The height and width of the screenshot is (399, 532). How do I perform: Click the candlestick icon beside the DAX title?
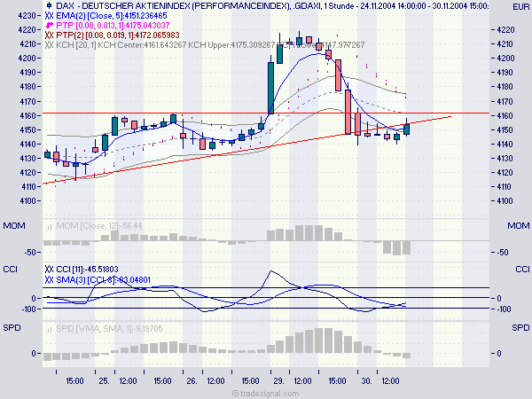pos(50,5)
